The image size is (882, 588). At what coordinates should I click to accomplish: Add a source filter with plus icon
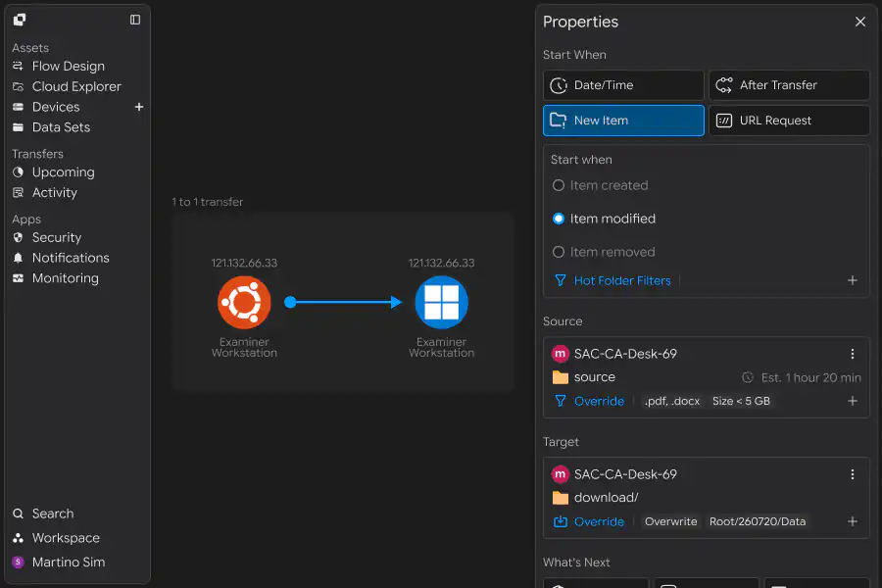point(853,401)
